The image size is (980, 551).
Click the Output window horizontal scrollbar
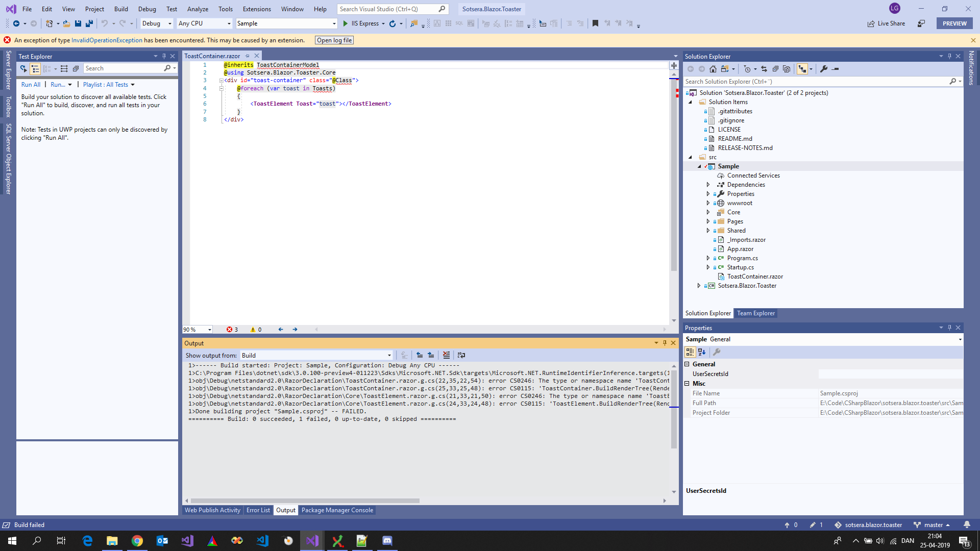305,501
